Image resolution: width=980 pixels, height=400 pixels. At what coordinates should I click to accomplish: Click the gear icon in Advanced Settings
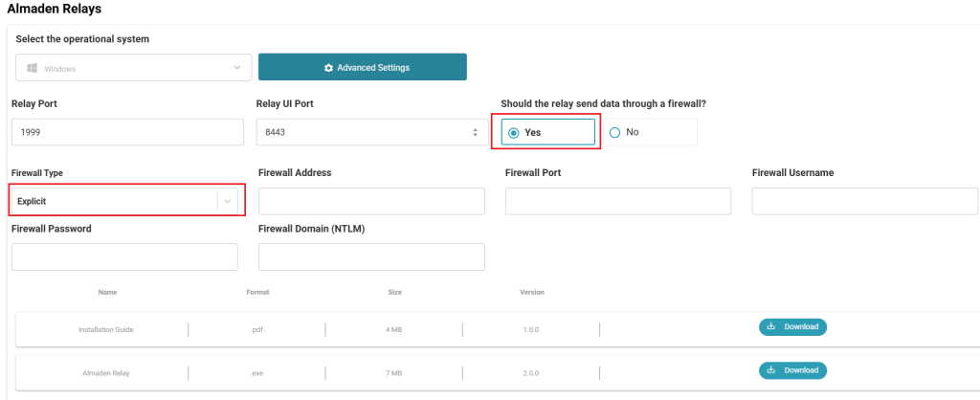[329, 68]
